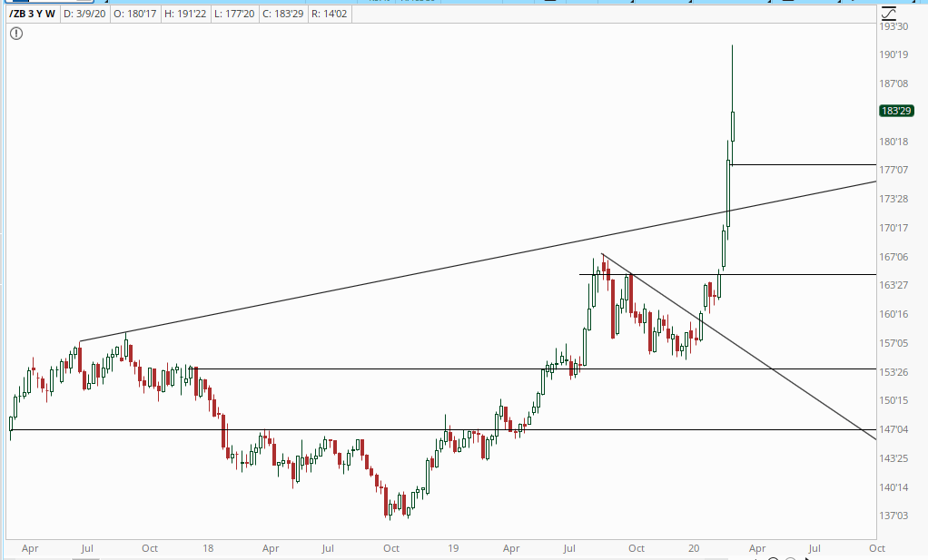Click the D: 3/9/20 date in header
928x560 pixels.
point(86,14)
